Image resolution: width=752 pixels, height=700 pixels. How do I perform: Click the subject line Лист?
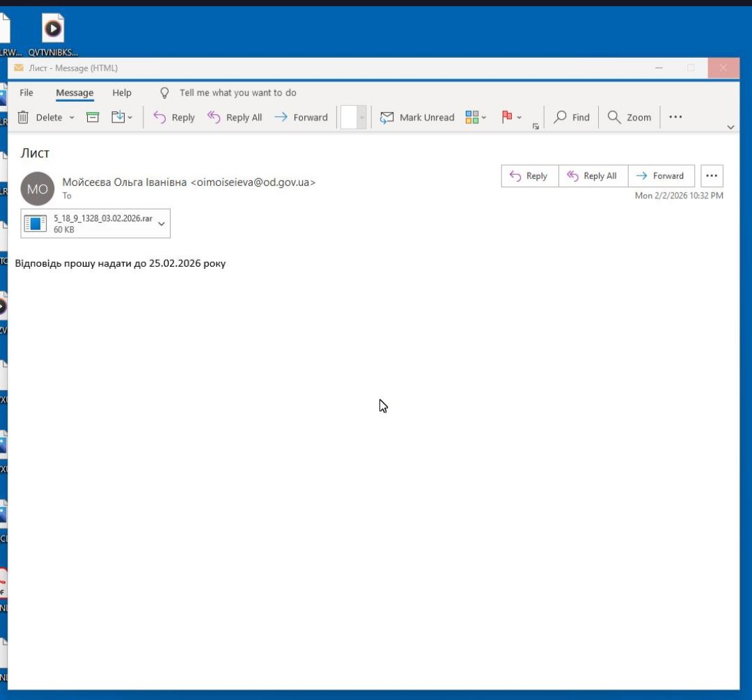pyautogui.click(x=35, y=153)
